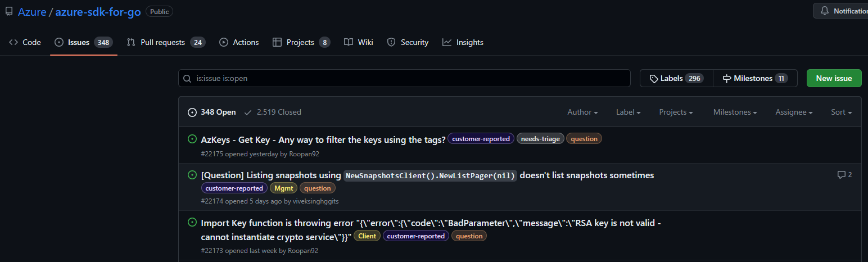The width and height of the screenshot is (868, 262).
Task: Click the magnifier icon in search box
Action: coord(188,79)
